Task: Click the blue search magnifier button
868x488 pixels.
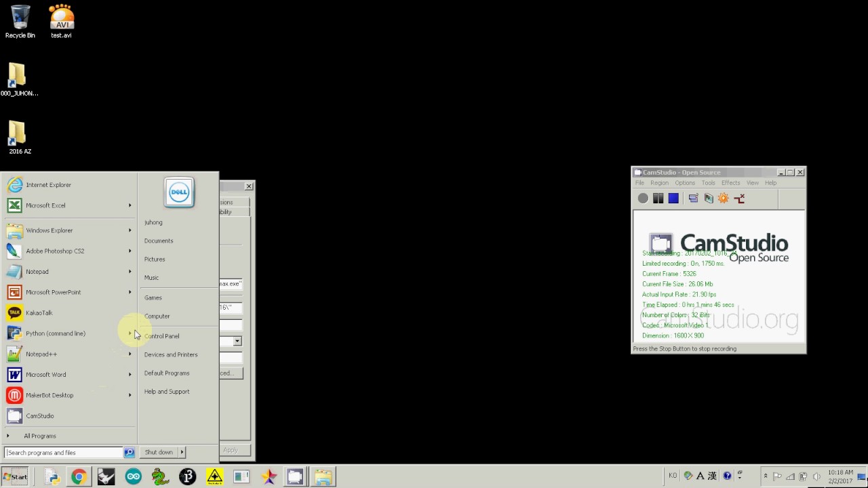Action: tap(129, 452)
